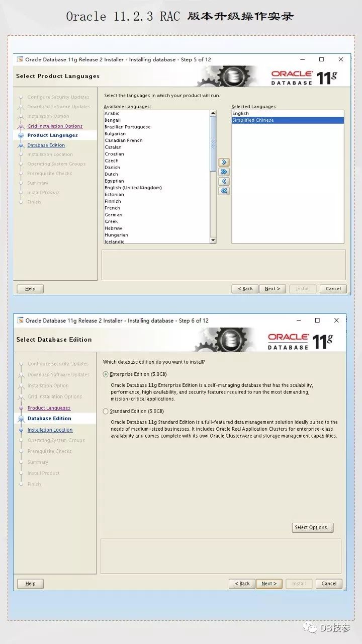Viewport: 362px width, 644px height.
Task: Click the add selected language single-arrow button
Action: (x=224, y=163)
